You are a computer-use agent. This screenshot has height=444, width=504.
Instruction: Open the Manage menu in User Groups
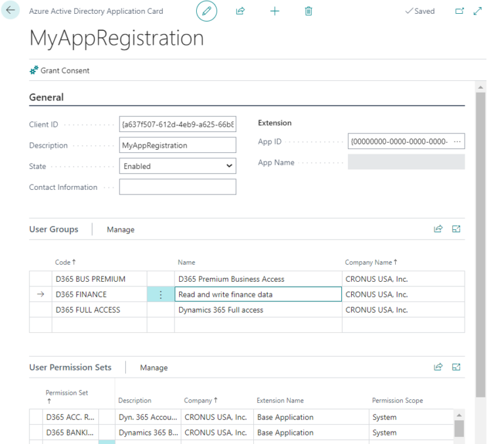coord(121,229)
